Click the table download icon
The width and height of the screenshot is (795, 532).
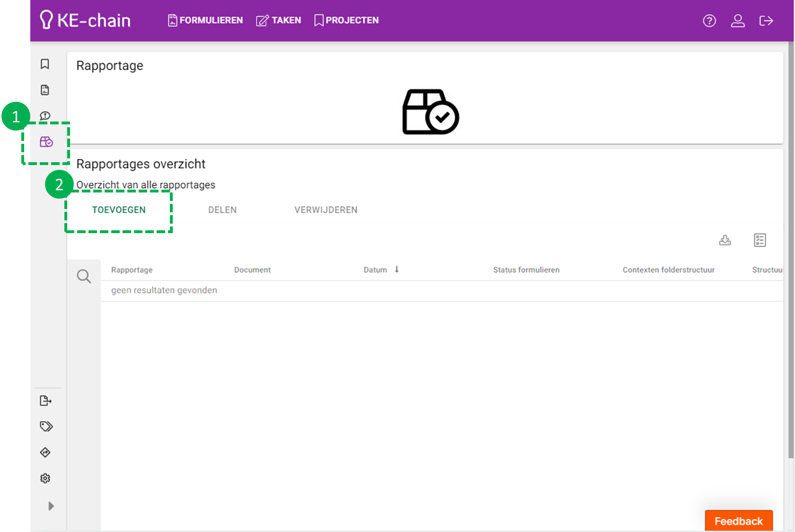point(725,240)
